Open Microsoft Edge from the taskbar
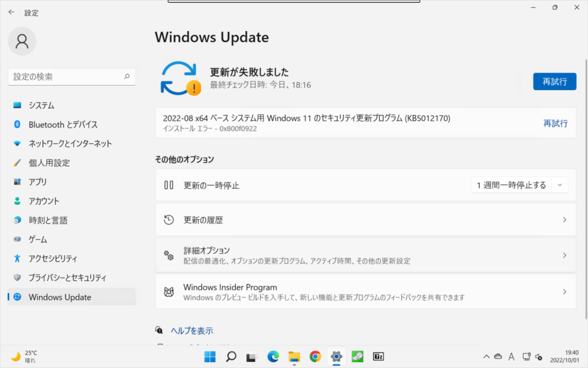The width and height of the screenshot is (588, 368). (273, 356)
